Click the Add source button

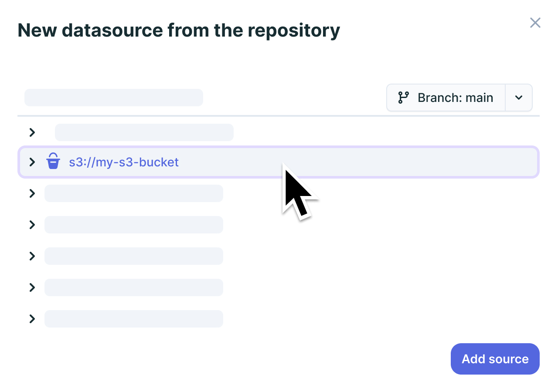[x=495, y=359]
